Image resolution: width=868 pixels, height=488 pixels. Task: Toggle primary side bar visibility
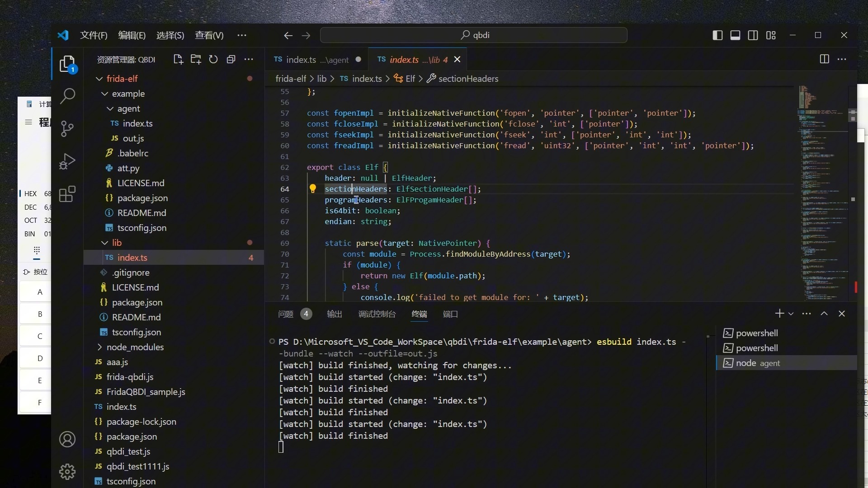click(717, 35)
